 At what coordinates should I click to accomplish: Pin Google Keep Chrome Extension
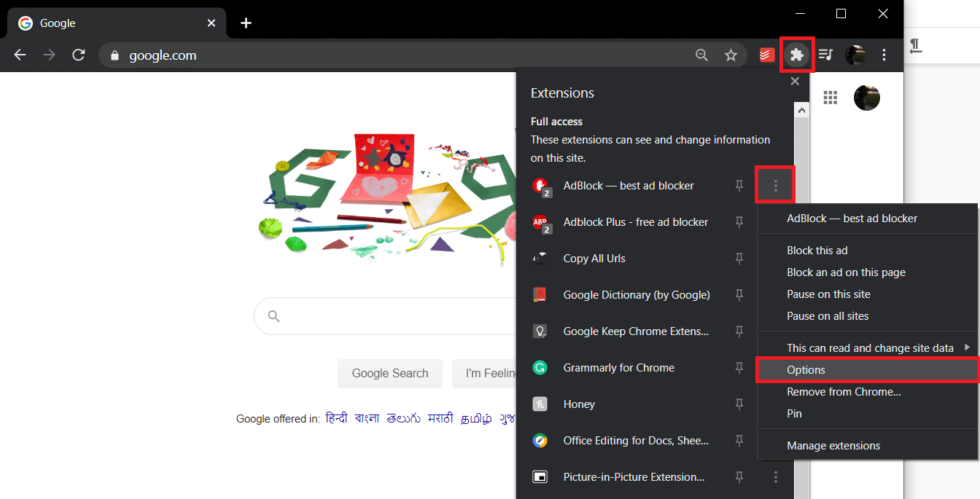click(x=739, y=332)
